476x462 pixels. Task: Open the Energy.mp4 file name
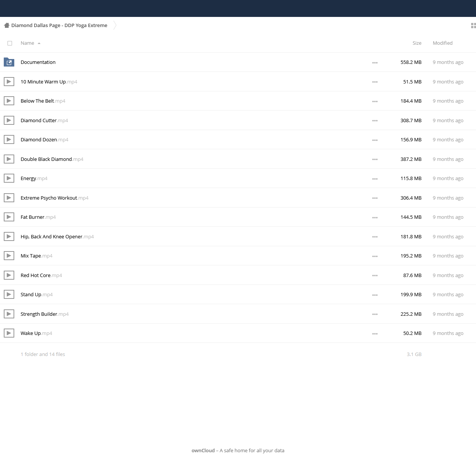(x=34, y=179)
